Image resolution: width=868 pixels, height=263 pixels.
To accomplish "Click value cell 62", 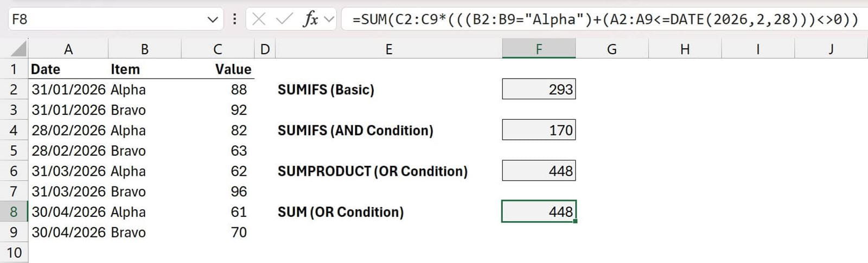I will click(x=218, y=171).
